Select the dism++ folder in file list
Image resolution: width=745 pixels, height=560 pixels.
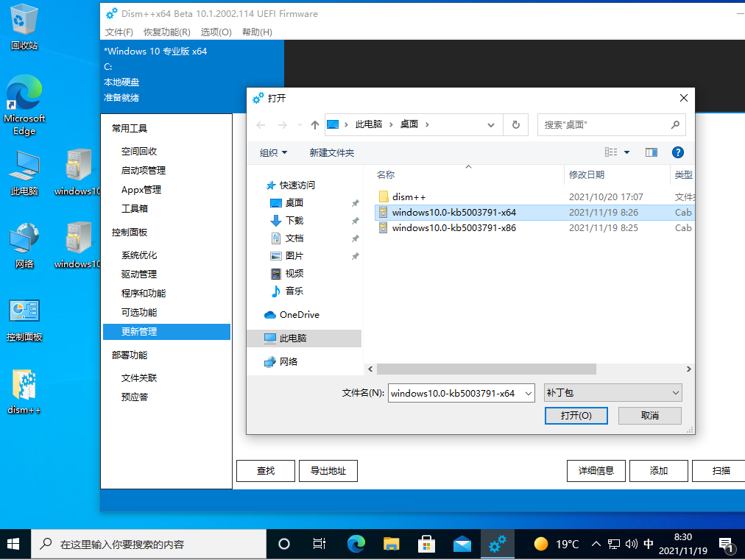409,197
